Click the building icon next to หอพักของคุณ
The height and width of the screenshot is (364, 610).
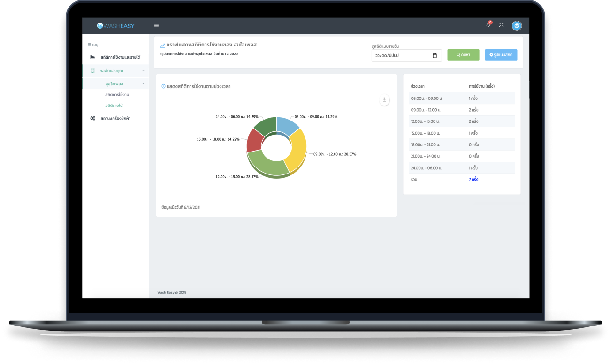pos(92,70)
